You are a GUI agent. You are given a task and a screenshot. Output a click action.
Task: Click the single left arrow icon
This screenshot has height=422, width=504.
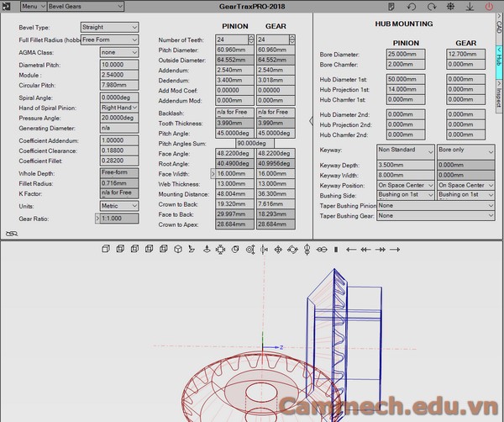point(351,250)
